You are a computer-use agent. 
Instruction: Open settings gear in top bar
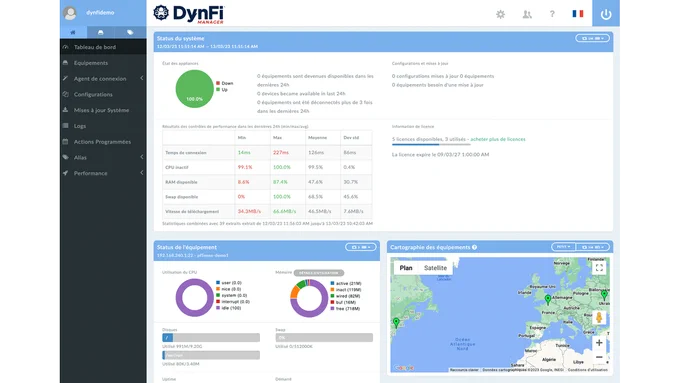pyautogui.click(x=500, y=14)
